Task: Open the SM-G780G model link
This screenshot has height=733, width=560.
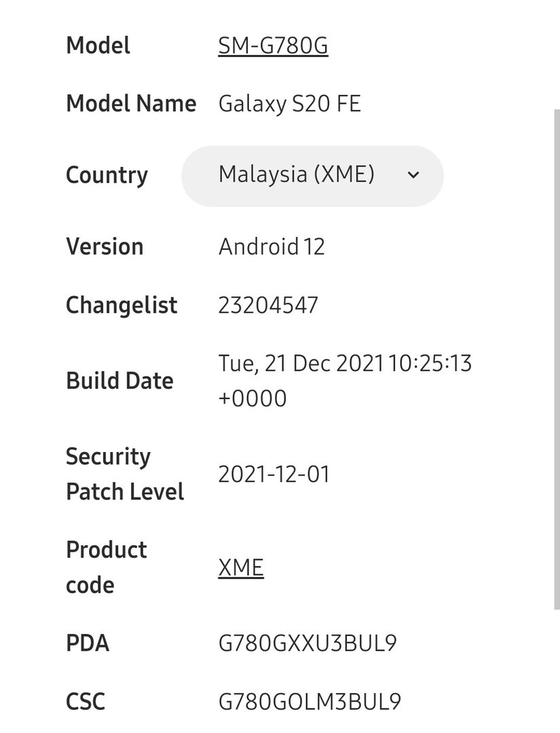Action: point(273,45)
